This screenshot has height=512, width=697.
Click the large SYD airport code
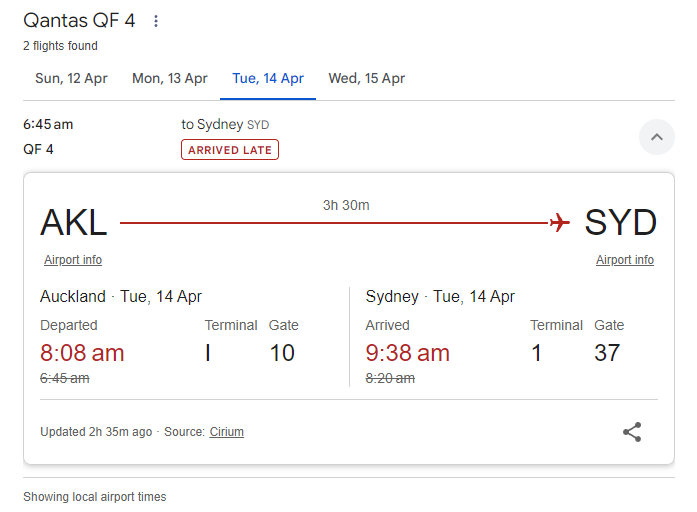(x=620, y=222)
